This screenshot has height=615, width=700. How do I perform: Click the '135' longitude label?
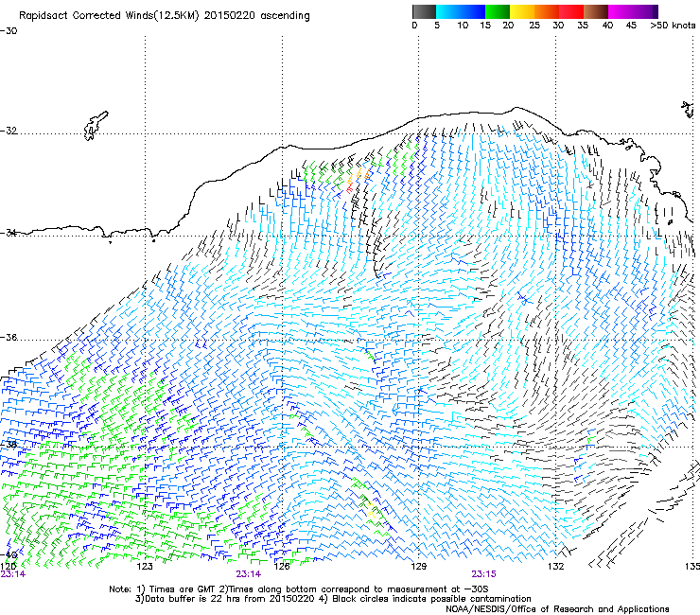(x=692, y=567)
